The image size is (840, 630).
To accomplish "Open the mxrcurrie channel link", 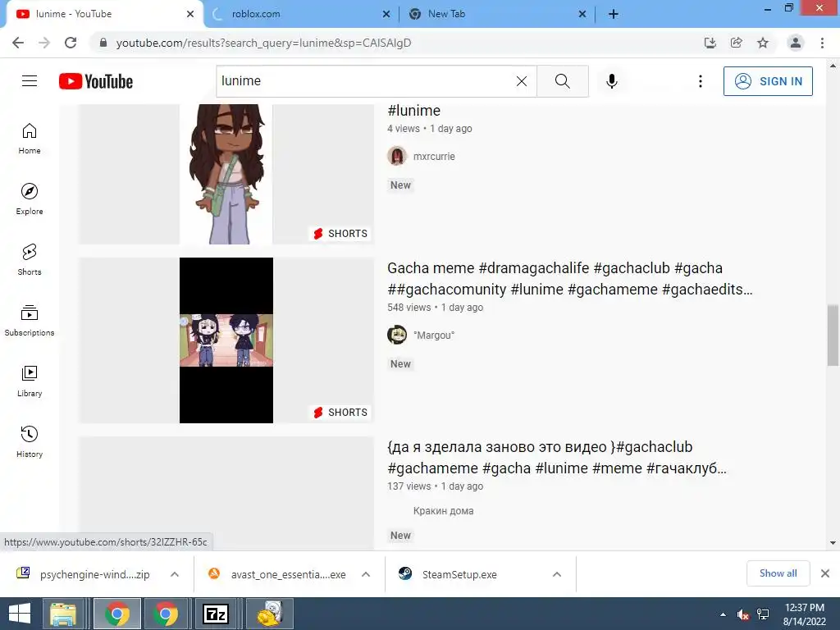I will pos(434,157).
